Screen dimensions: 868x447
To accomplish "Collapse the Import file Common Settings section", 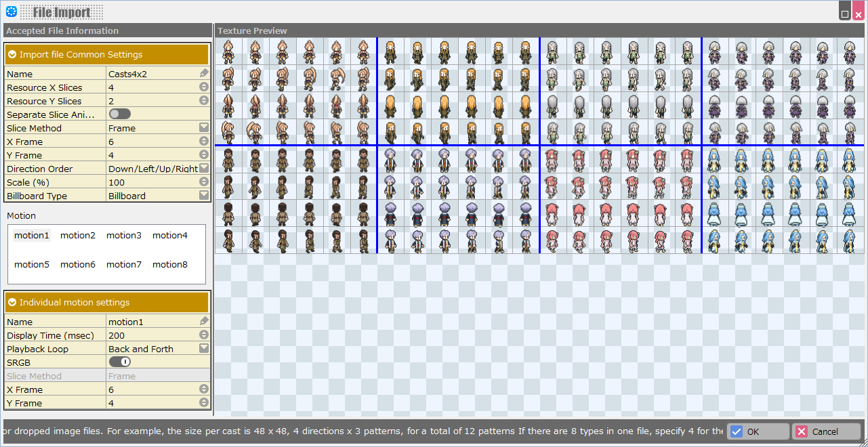I will point(13,54).
